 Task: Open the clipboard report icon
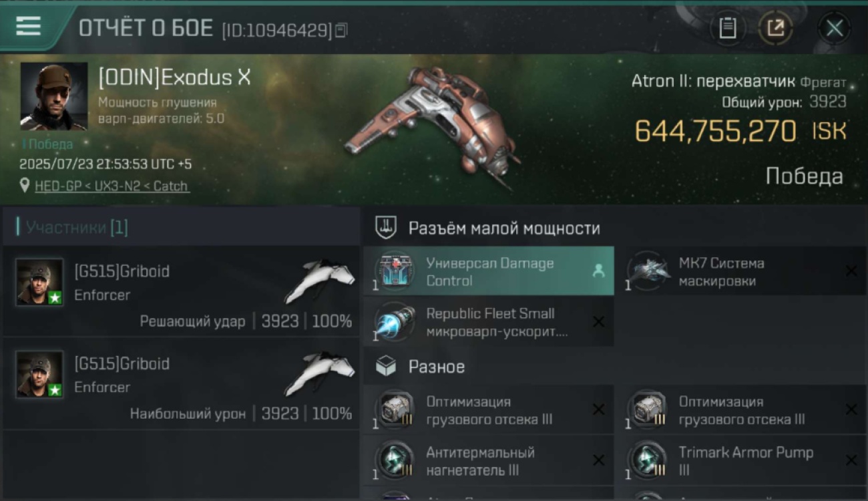point(727,28)
